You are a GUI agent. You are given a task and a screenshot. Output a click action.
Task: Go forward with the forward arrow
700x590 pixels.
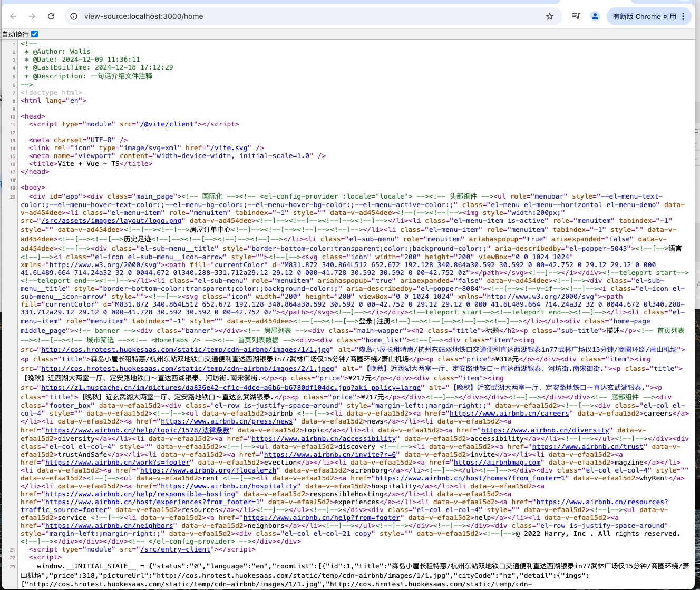tap(32, 16)
